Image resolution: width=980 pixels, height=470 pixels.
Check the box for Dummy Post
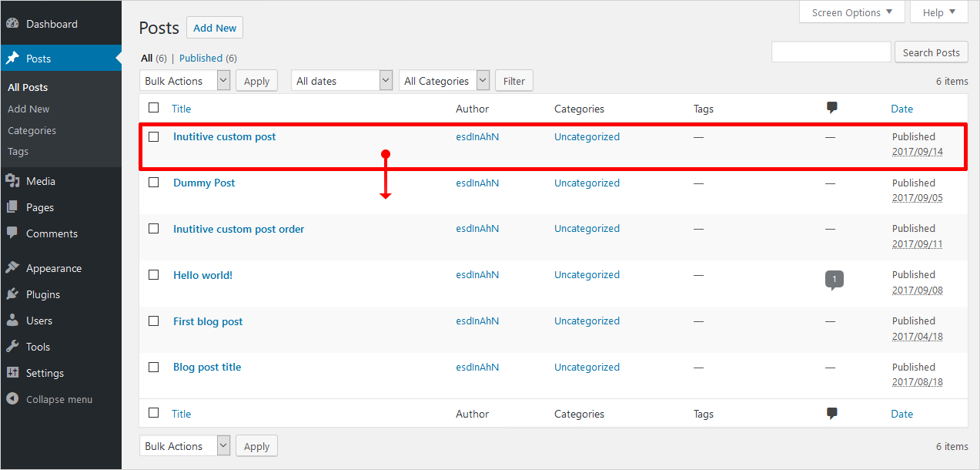point(154,183)
